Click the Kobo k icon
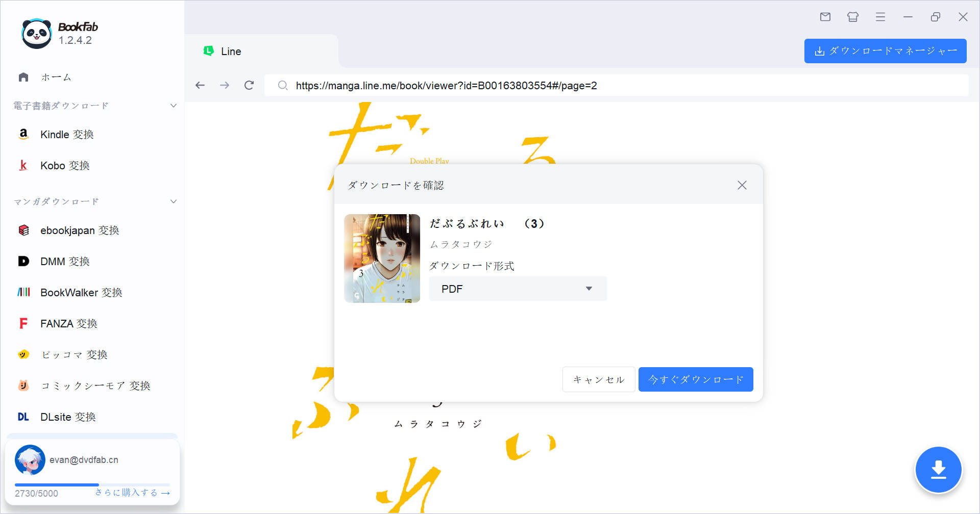This screenshot has height=514, width=980. coord(23,165)
